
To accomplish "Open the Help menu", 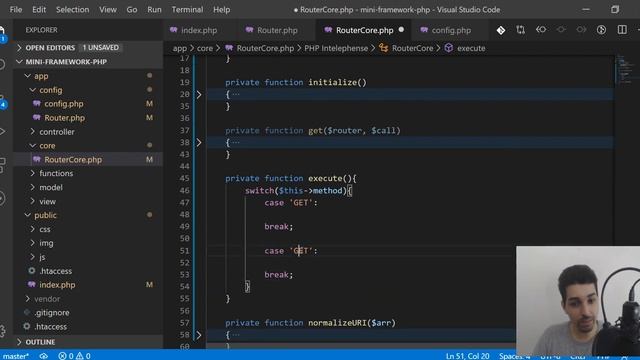I will tap(221, 9).
